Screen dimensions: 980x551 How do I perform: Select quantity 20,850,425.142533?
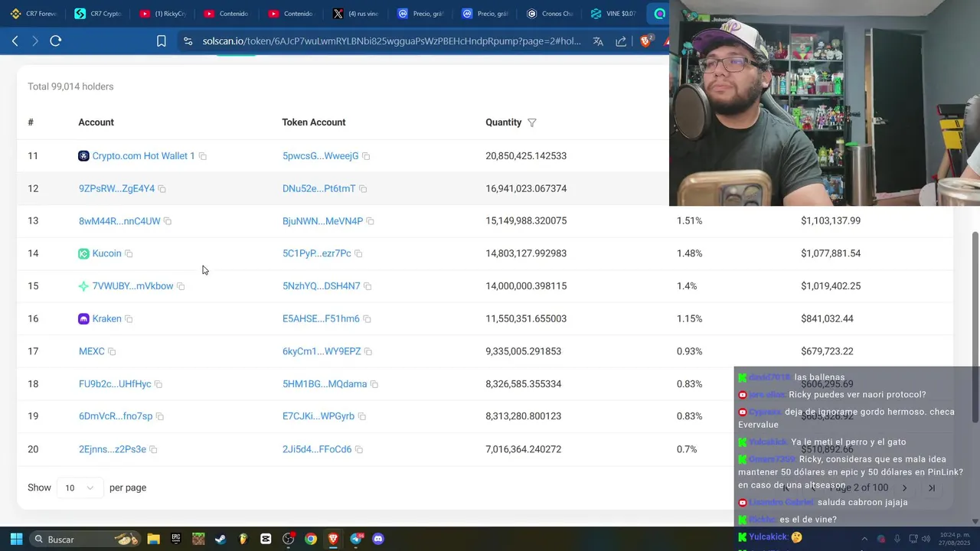[526, 156]
